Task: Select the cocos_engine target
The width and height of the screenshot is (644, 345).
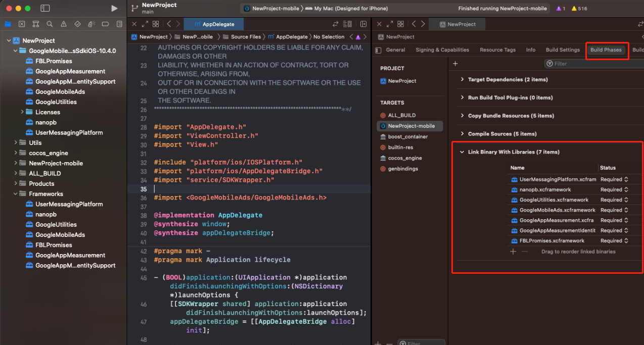Action: pos(404,158)
